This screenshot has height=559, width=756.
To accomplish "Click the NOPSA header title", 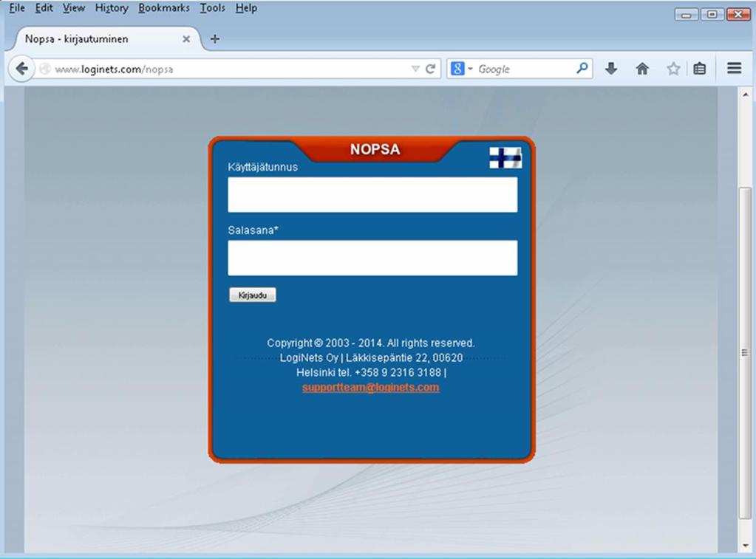I will click(375, 149).
